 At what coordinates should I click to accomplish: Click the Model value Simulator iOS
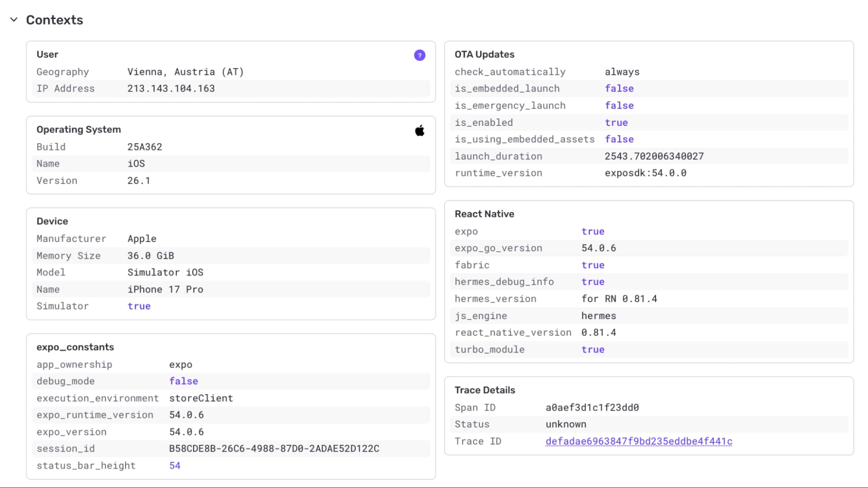[165, 272]
